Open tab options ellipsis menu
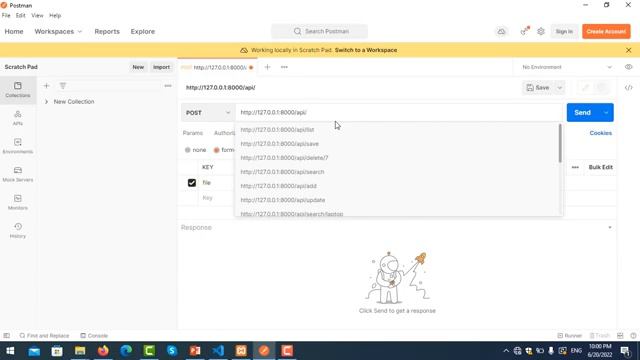 pos(284,67)
